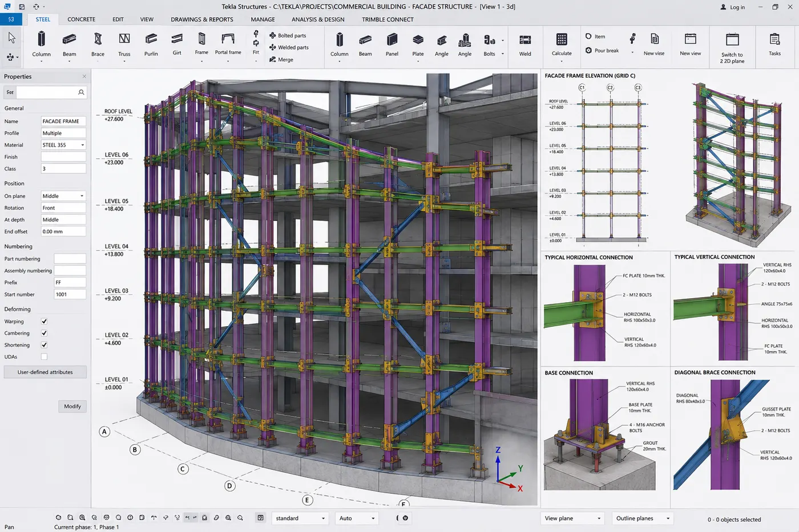Image resolution: width=799 pixels, height=532 pixels.
Task: Click Switch to 2D plane
Action: tap(732, 48)
